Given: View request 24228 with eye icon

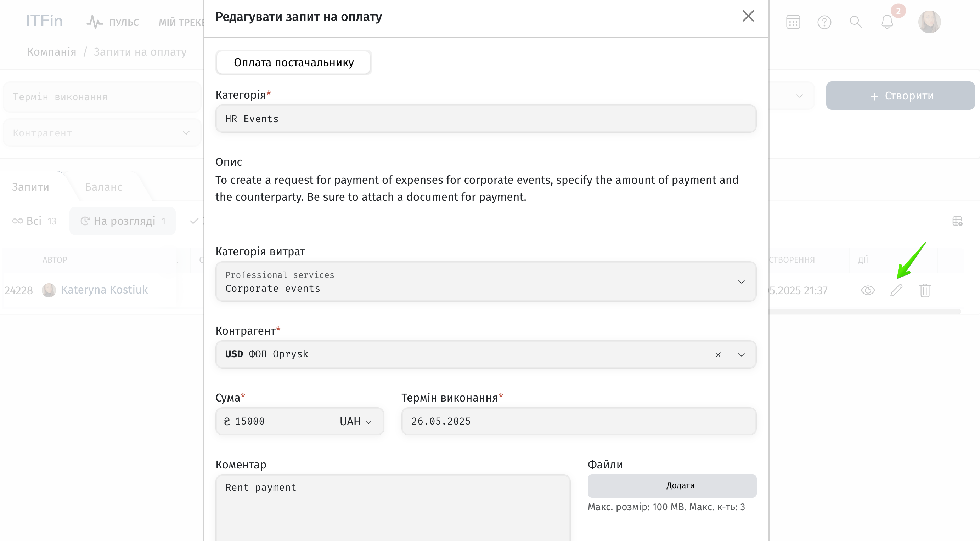Looking at the screenshot, I should click(868, 290).
